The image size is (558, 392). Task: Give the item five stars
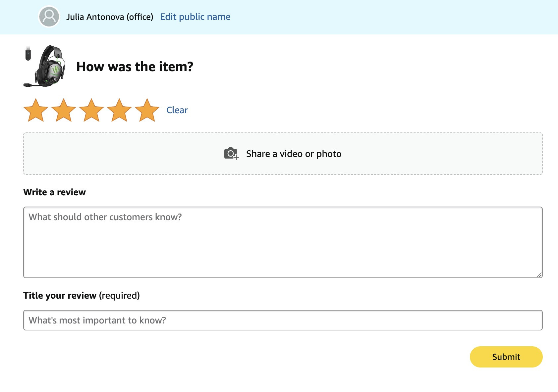(x=147, y=110)
